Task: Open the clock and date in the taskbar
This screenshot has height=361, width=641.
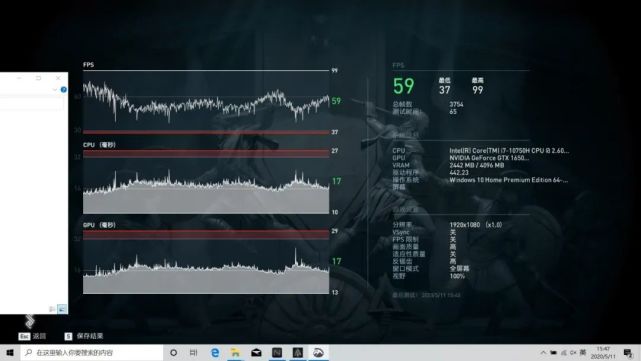Action: [603, 352]
